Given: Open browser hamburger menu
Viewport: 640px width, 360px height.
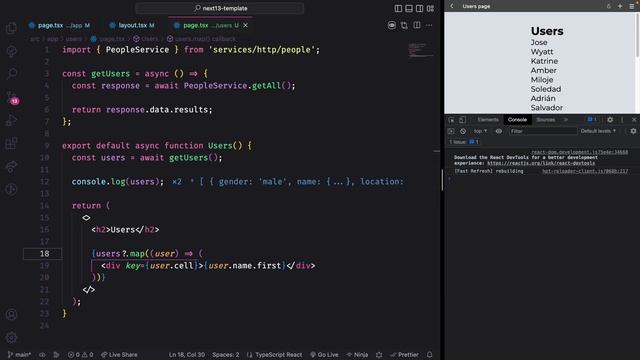Looking at the screenshot, I should point(631,6).
